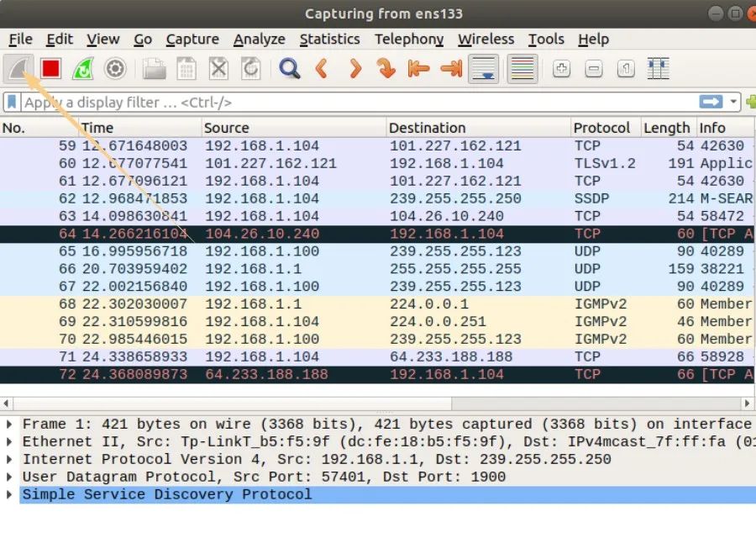Sort by the No. column header
The image size is (756, 538).
[x=39, y=128]
